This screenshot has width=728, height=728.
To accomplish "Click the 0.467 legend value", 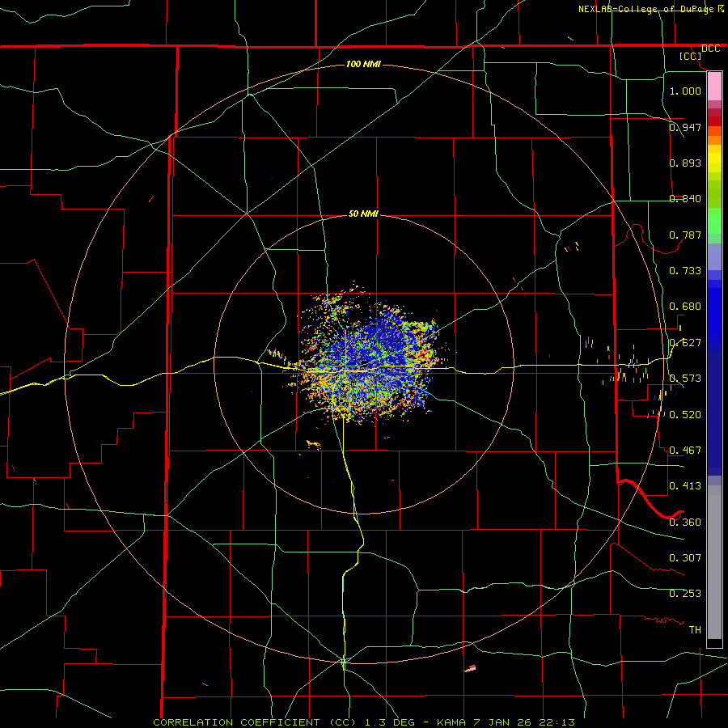I will (x=685, y=450).
